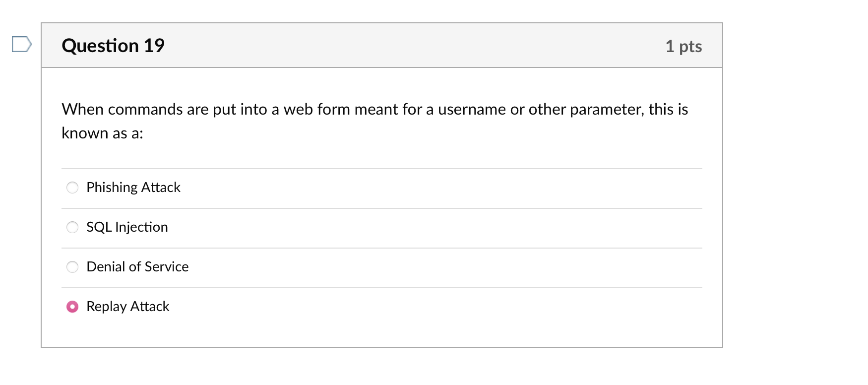Click the Replay Attack answer text
868x385 pixels.
[127, 307]
